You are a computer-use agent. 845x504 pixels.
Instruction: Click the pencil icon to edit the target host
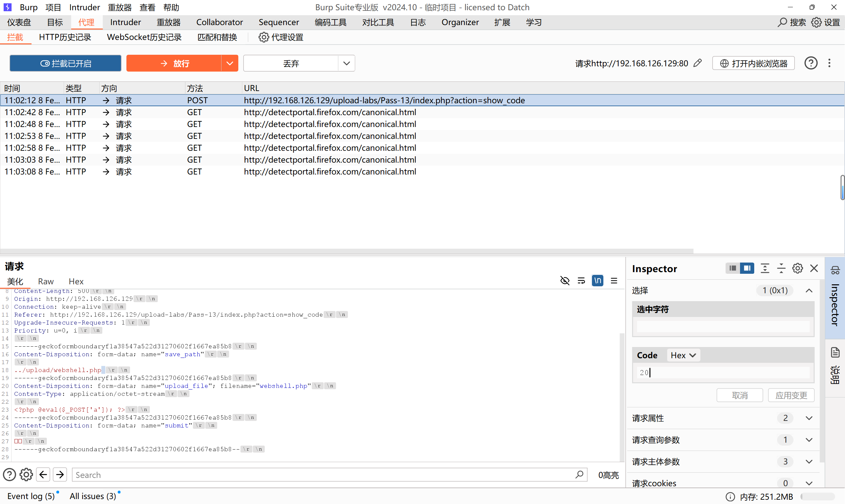coord(697,63)
